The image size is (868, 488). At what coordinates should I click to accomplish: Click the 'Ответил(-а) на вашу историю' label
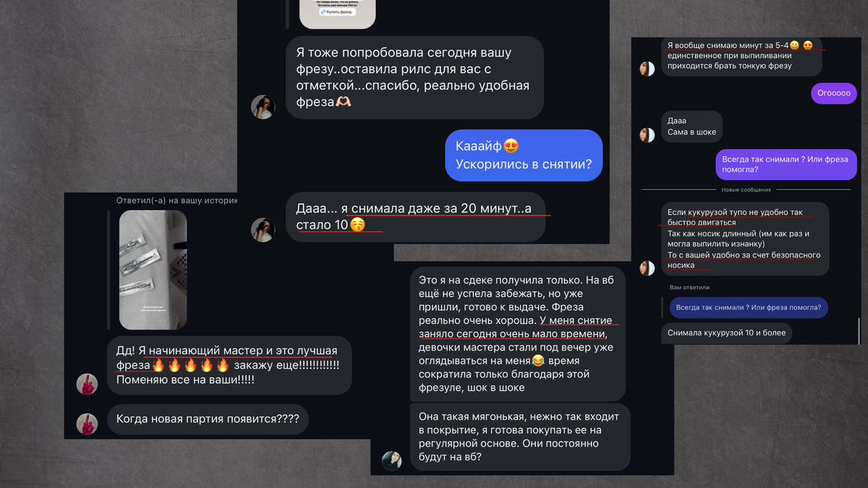pyautogui.click(x=176, y=200)
